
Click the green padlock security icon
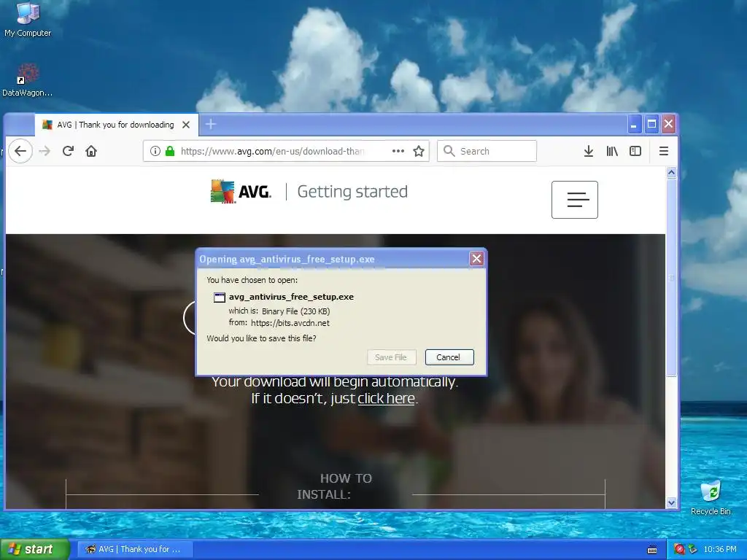click(169, 151)
